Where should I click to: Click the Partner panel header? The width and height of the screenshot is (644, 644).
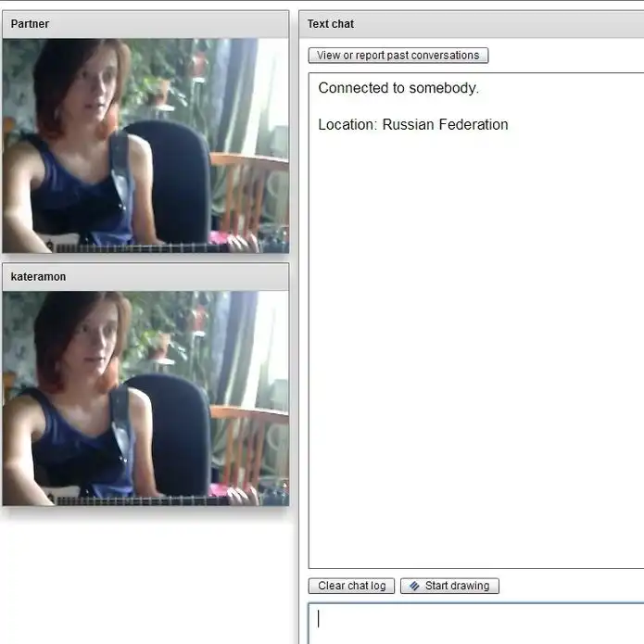click(x=145, y=24)
